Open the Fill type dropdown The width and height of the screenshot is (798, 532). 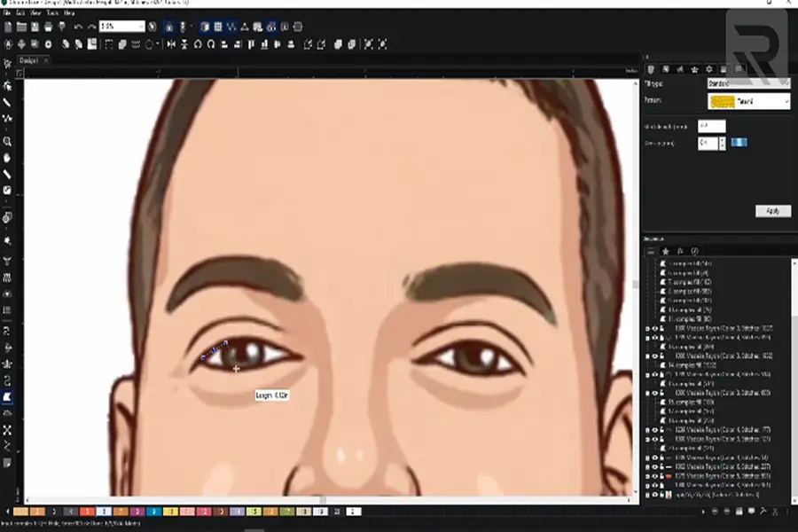[x=748, y=83]
